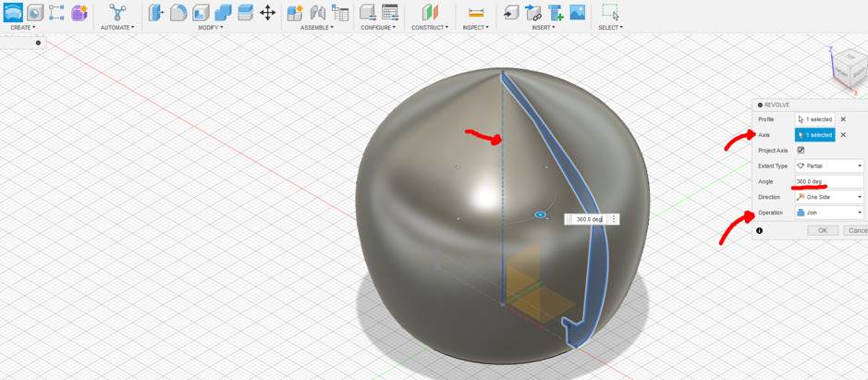This screenshot has width=868, height=380.
Task: Click the Axis 1 selected button
Action: [815, 135]
